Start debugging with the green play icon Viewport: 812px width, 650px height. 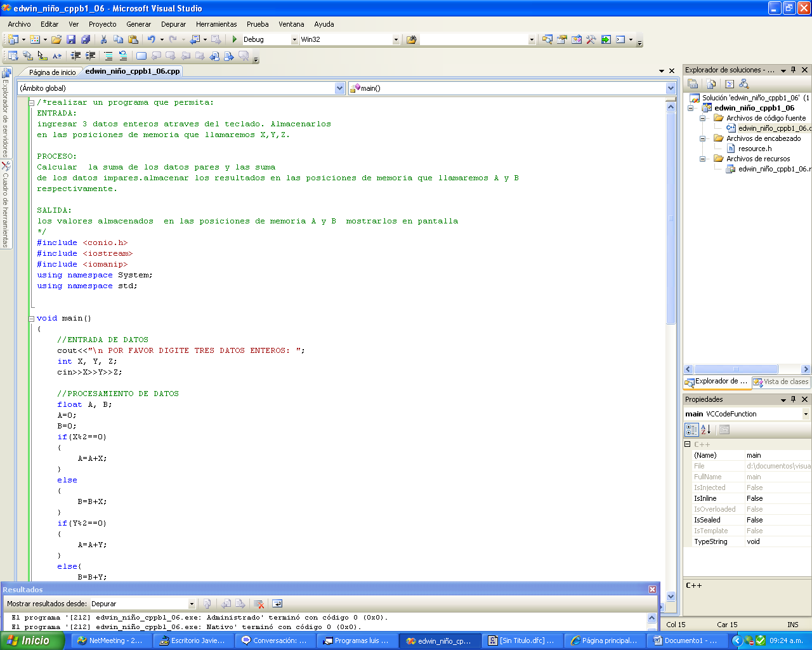235,39
